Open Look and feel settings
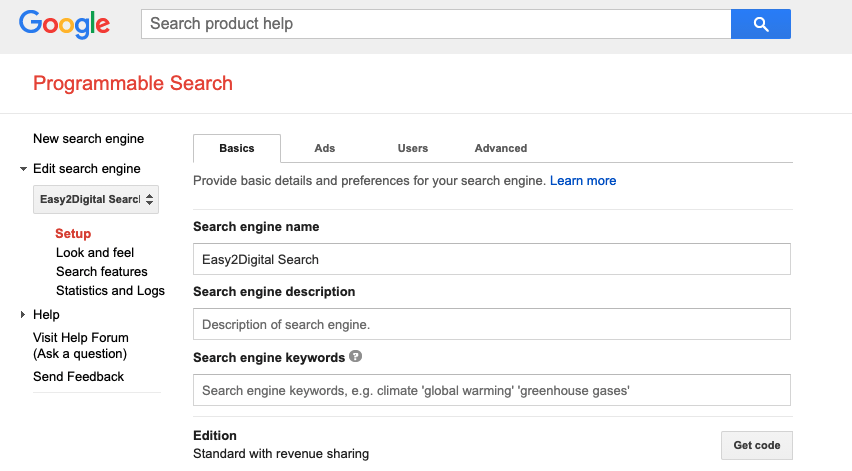The image size is (852, 471). (x=95, y=253)
